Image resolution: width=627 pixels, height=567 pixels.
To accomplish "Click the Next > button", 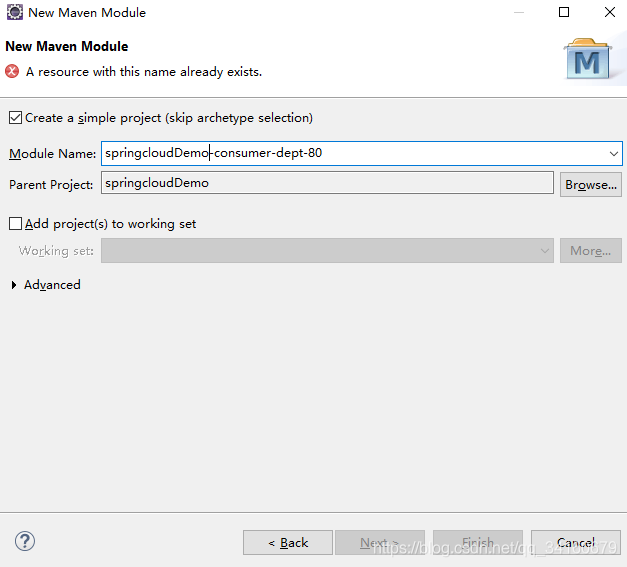I will point(380,543).
